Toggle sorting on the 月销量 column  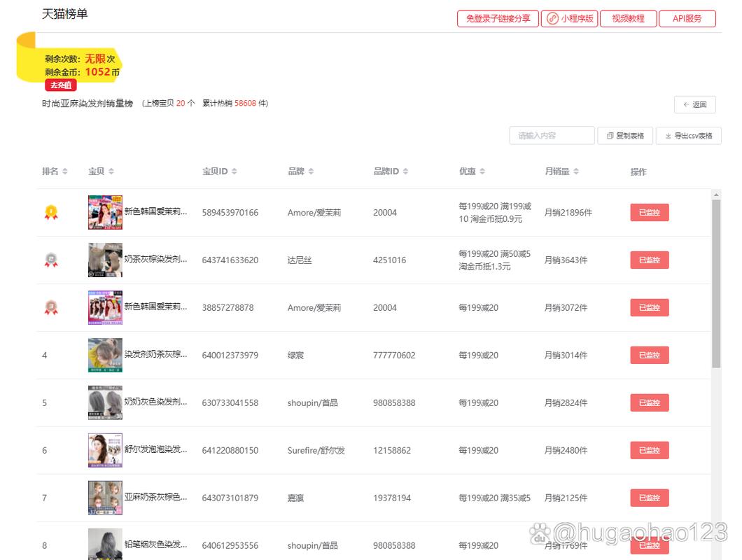575,171
